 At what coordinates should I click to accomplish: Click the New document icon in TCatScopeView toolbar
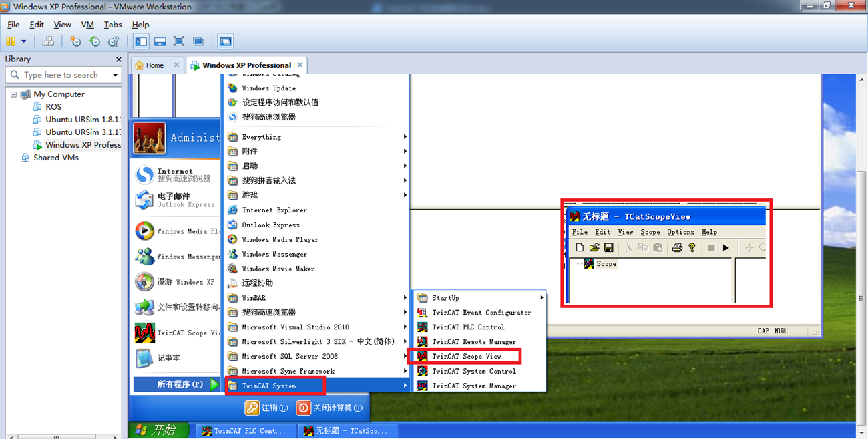click(x=580, y=248)
